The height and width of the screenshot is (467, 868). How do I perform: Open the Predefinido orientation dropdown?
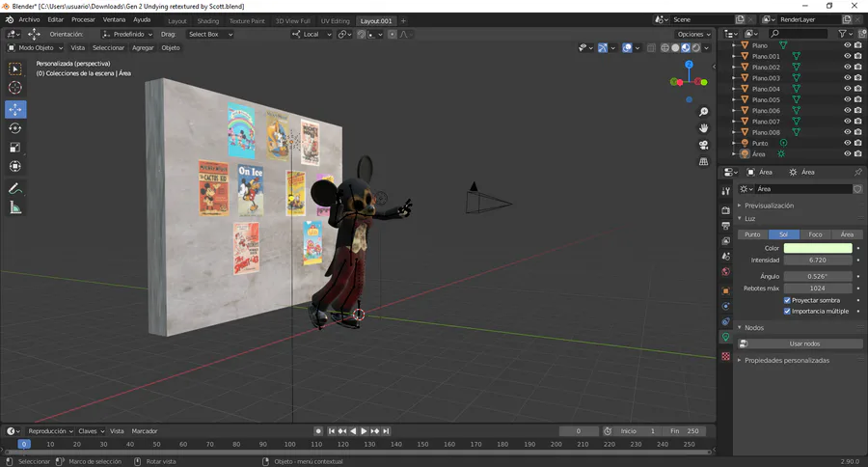pos(127,35)
